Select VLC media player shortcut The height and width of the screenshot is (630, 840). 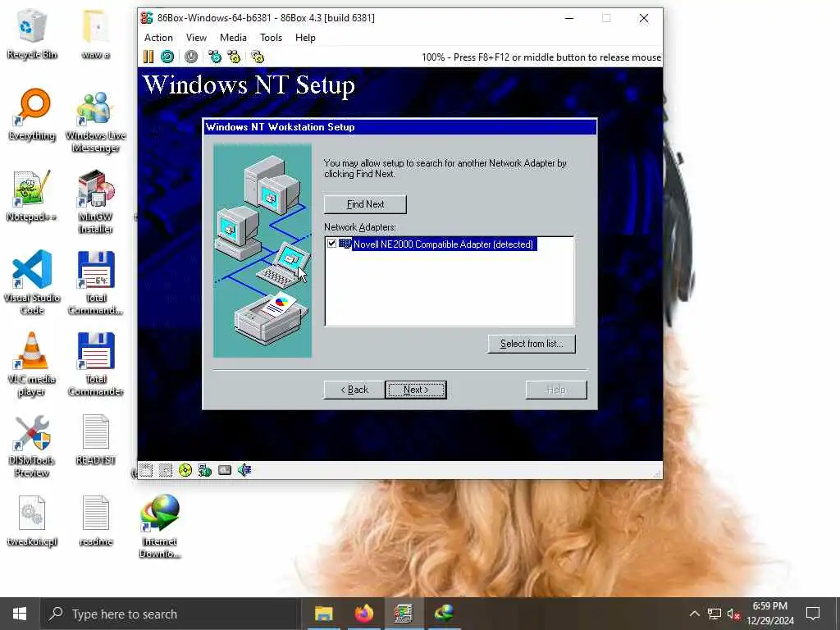[32, 364]
